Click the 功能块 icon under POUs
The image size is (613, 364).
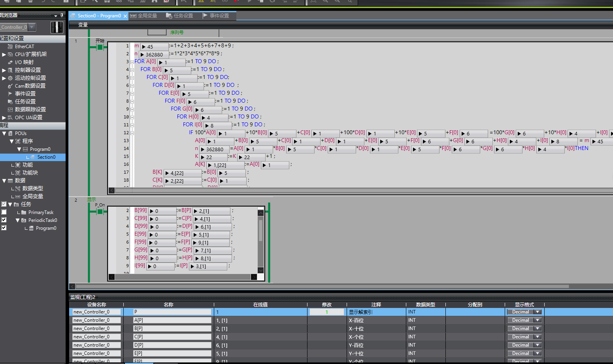point(18,173)
